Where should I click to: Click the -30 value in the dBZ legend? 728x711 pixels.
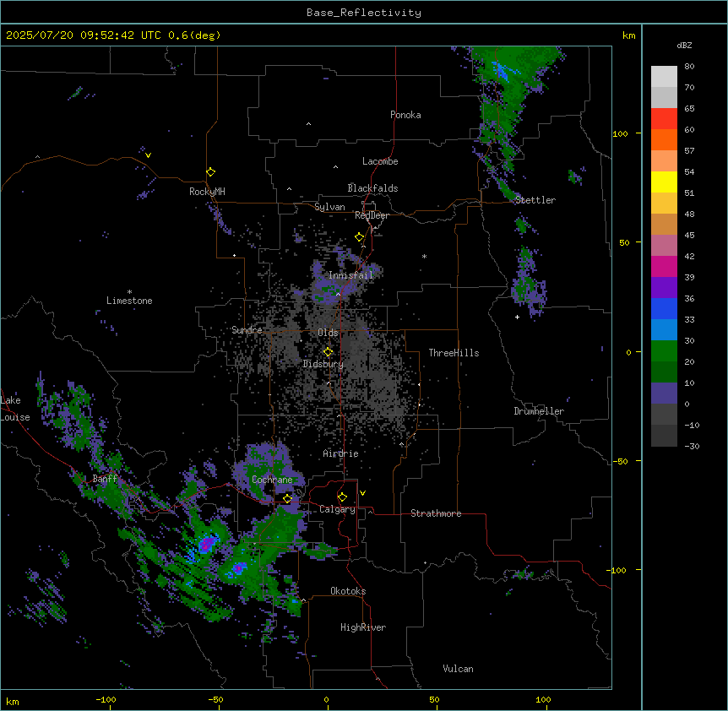tap(692, 446)
